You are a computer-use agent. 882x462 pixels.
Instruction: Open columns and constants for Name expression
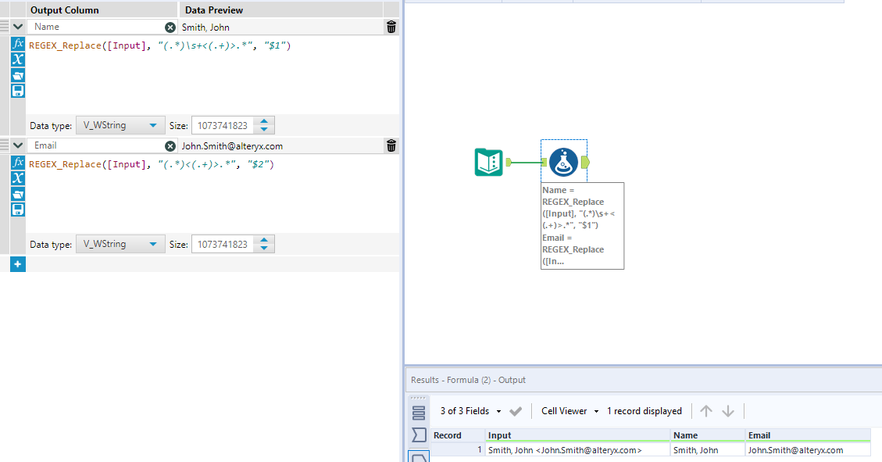(x=18, y=59)
